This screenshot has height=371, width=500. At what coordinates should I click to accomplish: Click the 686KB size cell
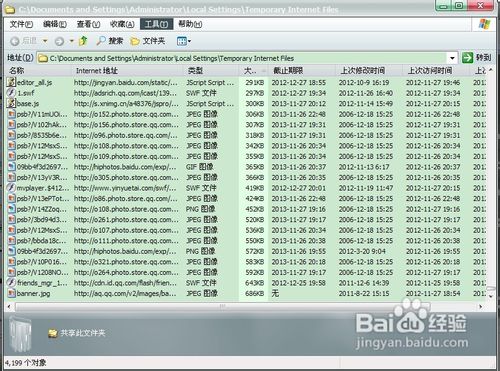click(255, 294)
